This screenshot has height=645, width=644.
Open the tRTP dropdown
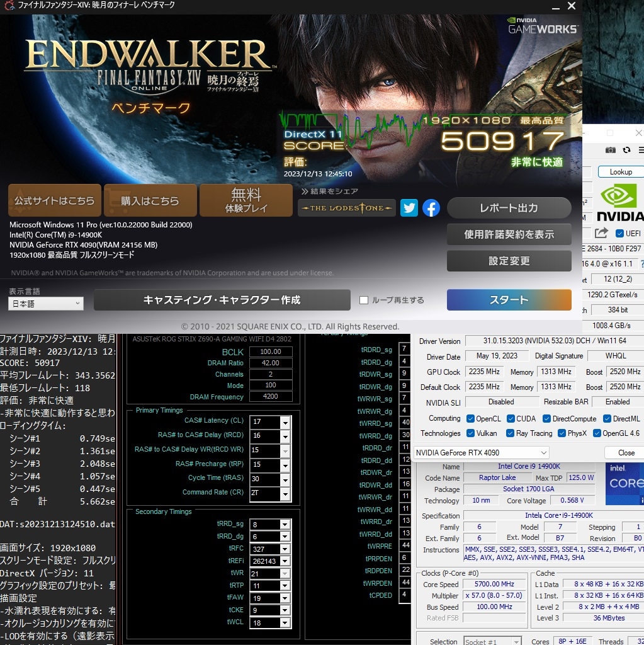[x=285, y=586]
